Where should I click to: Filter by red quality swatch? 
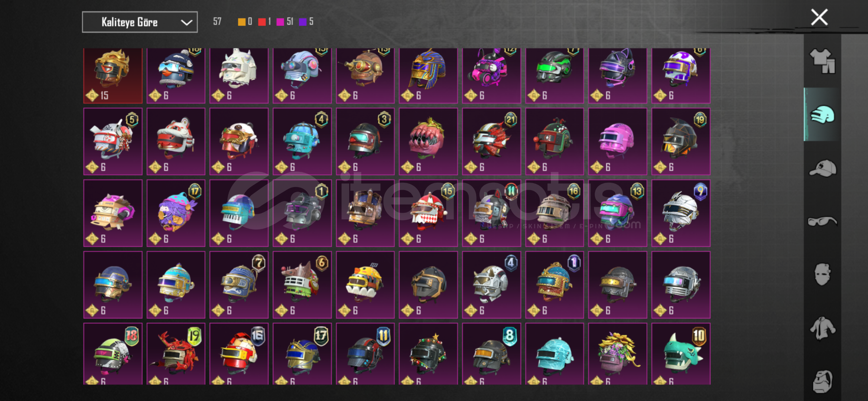(262, 22)
